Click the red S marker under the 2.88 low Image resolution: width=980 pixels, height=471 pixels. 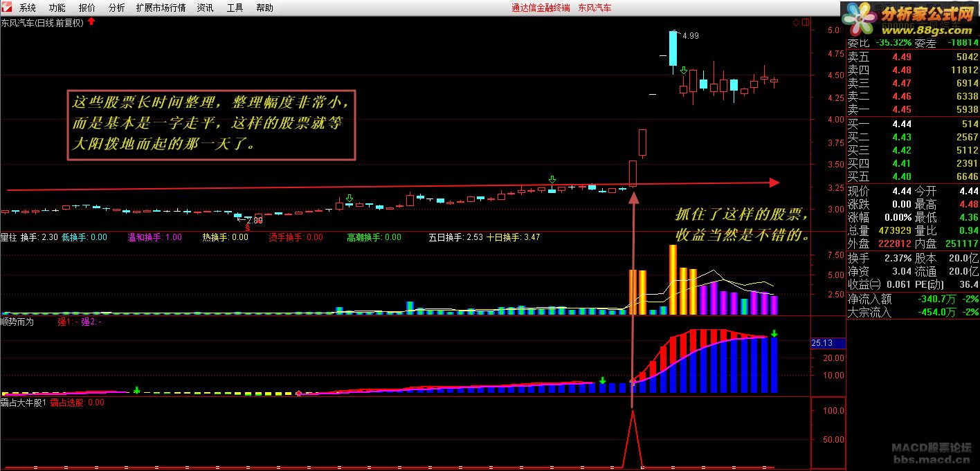tap(248, 227)
